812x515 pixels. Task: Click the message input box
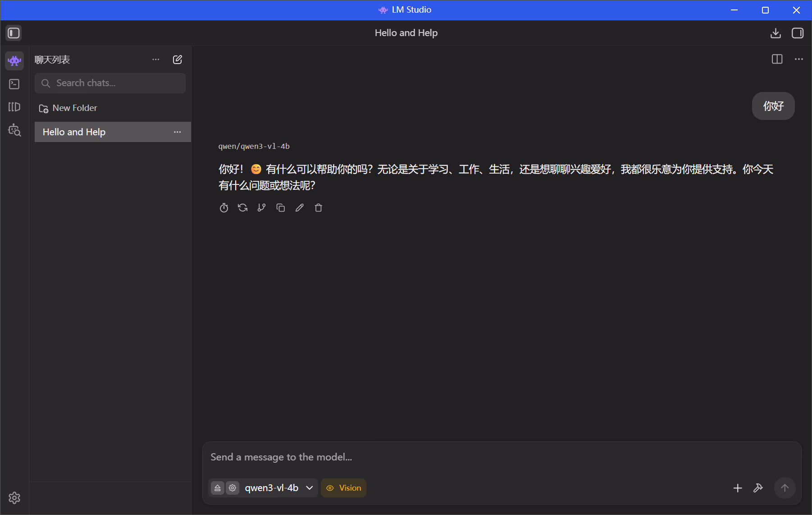[502, 457]
